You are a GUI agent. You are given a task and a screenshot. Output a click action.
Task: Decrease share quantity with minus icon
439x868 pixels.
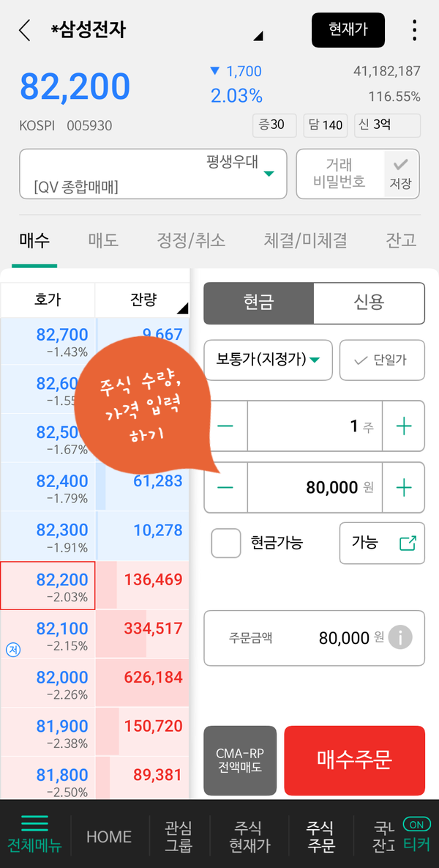(x=225, y=426)
